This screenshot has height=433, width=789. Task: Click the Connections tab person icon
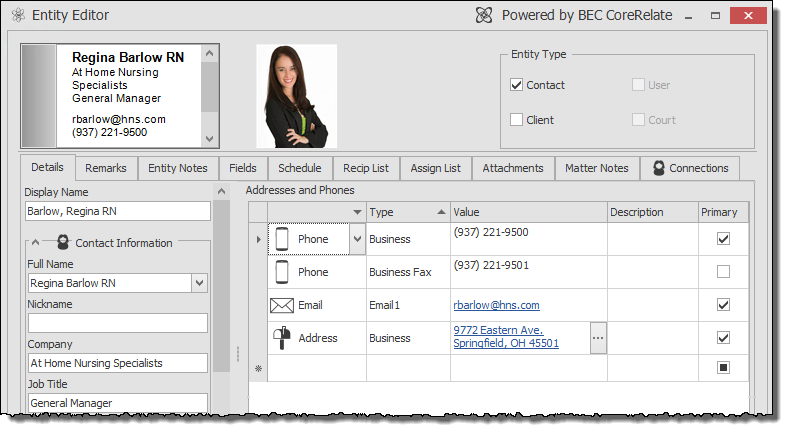(659, 168)
